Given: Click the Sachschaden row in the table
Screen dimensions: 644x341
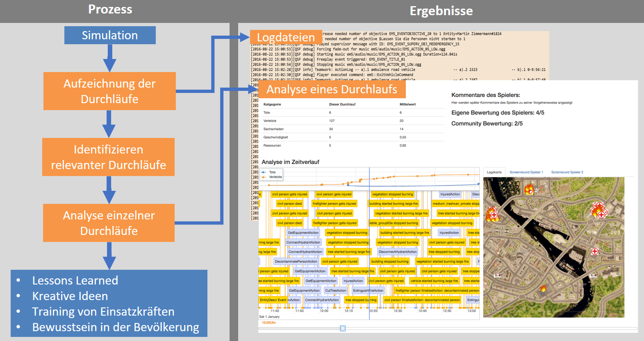Looking at the screenshot, I should (x=353, y=129).
